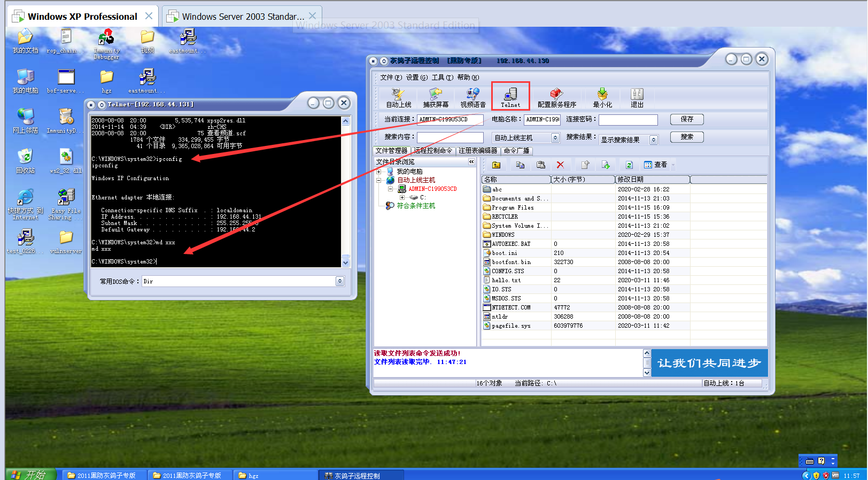Open the 设置 menu
This screenshot has height=480, width=868.
click(416, 78)
